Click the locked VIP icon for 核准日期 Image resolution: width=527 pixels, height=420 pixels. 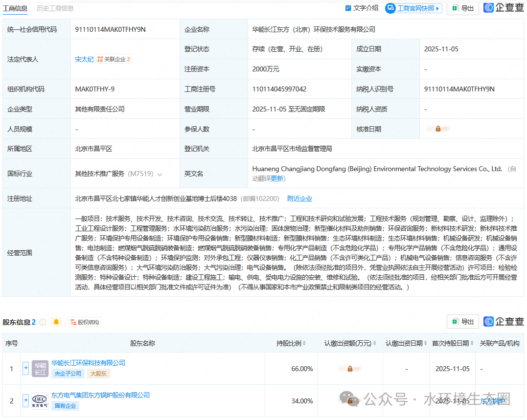click(438, 129)
